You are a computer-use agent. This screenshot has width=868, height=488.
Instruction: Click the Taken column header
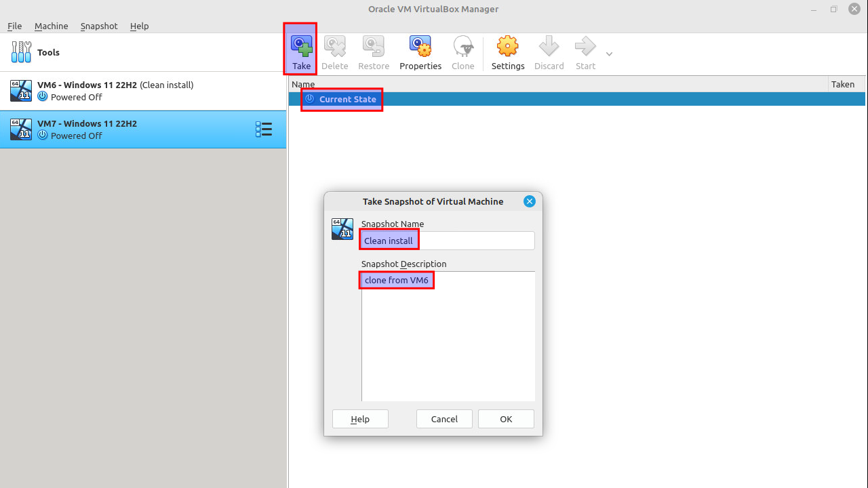point(847,84)
